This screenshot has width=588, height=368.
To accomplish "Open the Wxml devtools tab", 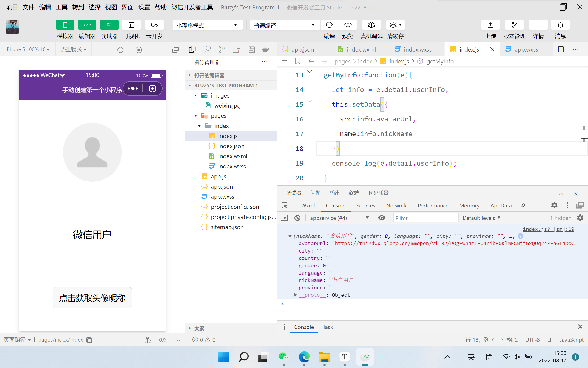I will click(308, 205).
